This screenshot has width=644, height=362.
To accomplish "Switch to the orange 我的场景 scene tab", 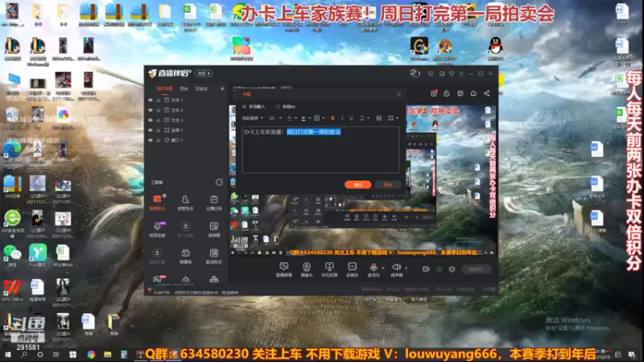I will point(165,88).
